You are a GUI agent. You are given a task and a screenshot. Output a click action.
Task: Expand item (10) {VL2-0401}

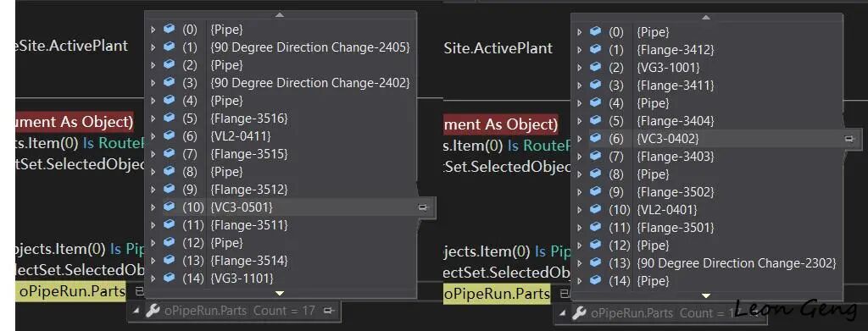pyautogui.click(x=580, y=210)
